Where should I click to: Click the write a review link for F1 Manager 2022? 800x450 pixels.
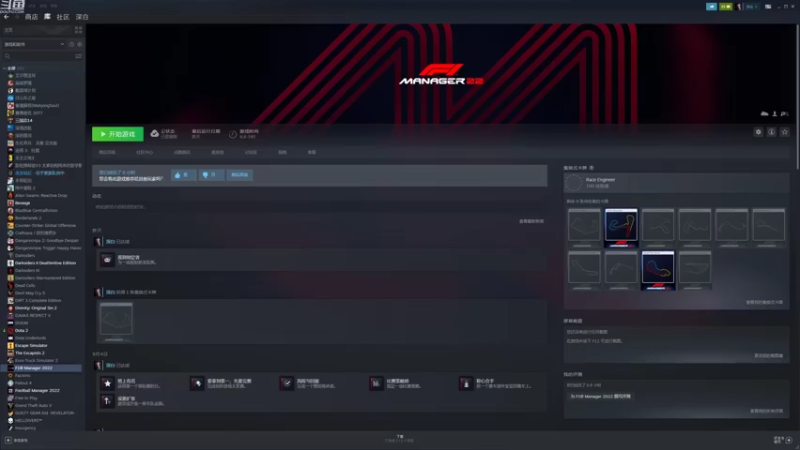pyautogui.click(x=601, y=396)
